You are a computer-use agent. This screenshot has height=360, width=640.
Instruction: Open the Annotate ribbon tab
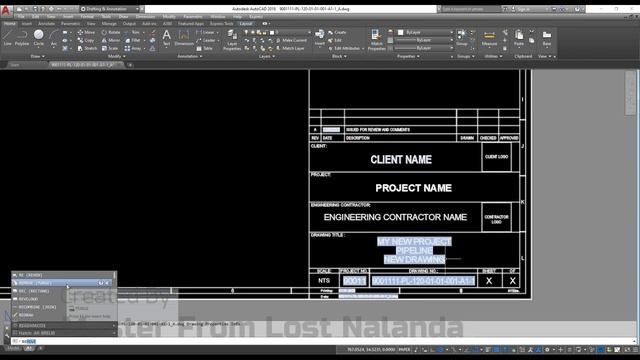click(46, 24)
